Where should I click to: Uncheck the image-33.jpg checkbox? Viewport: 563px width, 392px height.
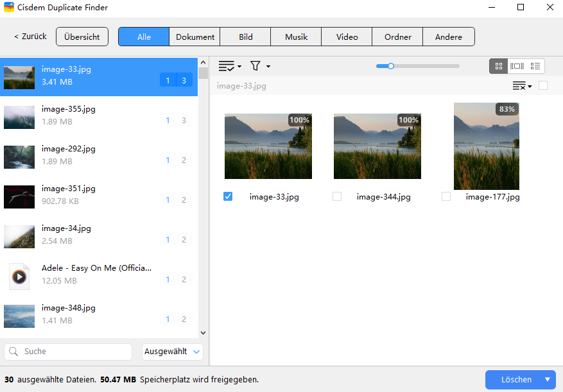228,197
